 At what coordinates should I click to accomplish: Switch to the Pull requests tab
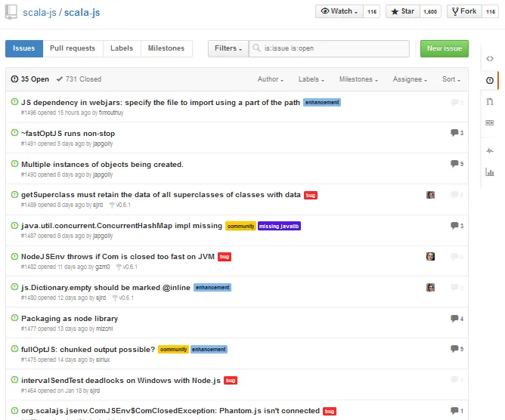point(73,48)
